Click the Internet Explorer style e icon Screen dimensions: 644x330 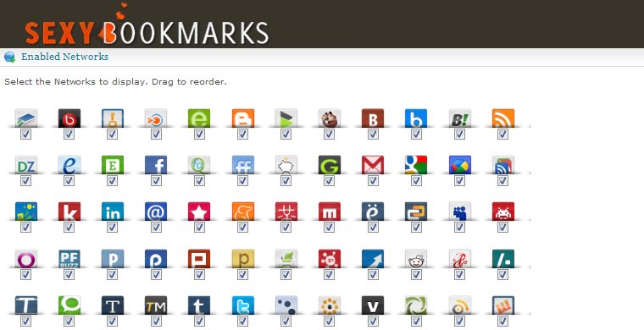[x=69, y=165]
